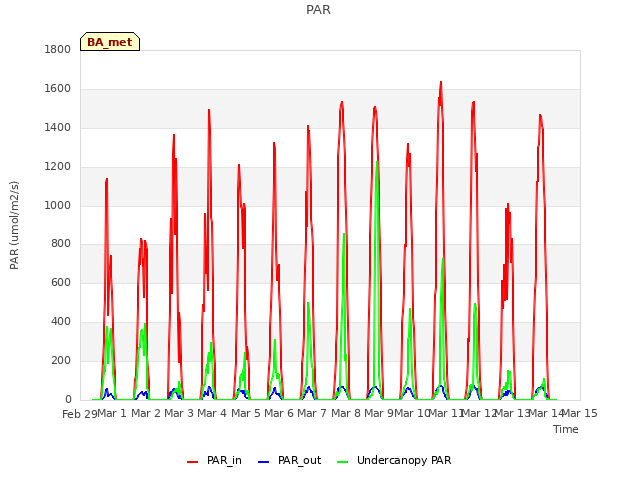
Task: Click the Time axis title
Action: point(566,429)
